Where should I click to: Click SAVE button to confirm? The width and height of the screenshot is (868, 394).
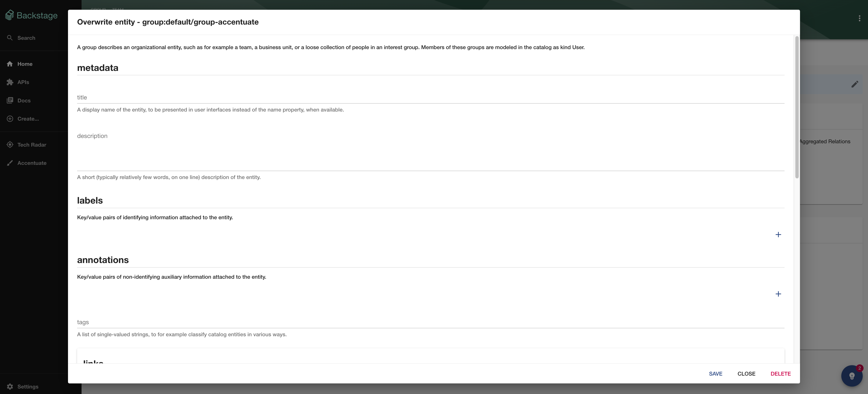click(x=715, y=373)
